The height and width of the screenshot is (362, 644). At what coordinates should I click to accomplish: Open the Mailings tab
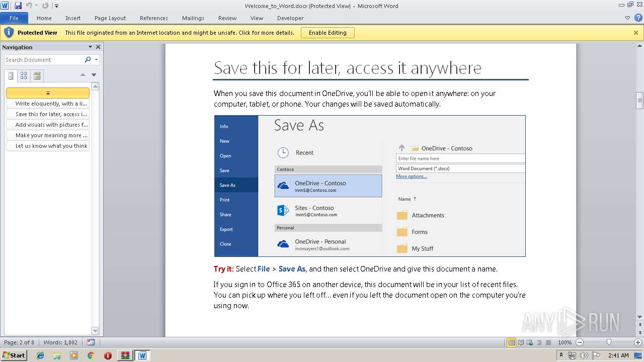pyautogui.click(x=193, y=18)
